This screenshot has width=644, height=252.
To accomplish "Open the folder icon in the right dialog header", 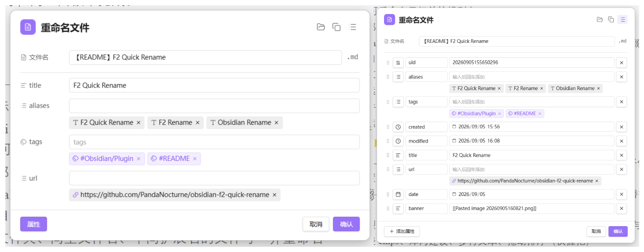I will point(600,20).
